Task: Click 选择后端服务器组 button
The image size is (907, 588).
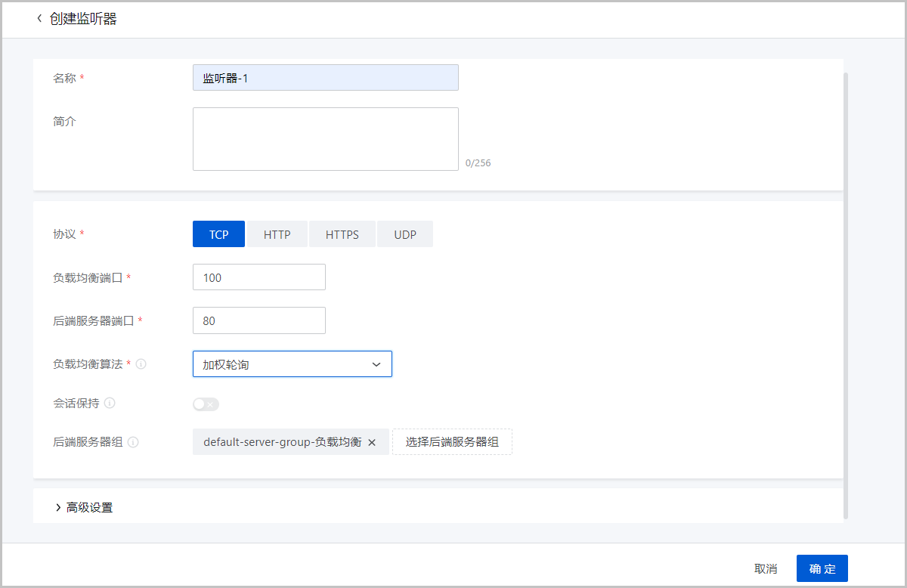Action: pyautogui.click(x=452, y=442)
